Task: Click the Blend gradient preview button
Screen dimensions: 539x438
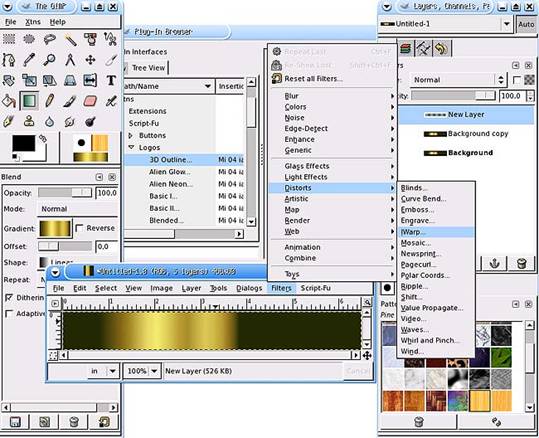Action: point(55,229)
